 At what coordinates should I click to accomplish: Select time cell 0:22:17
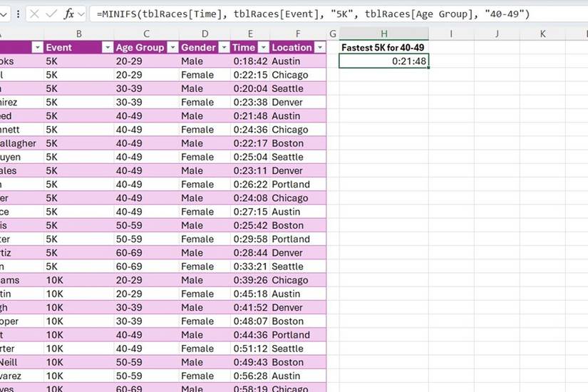click(x=250, y=143)
